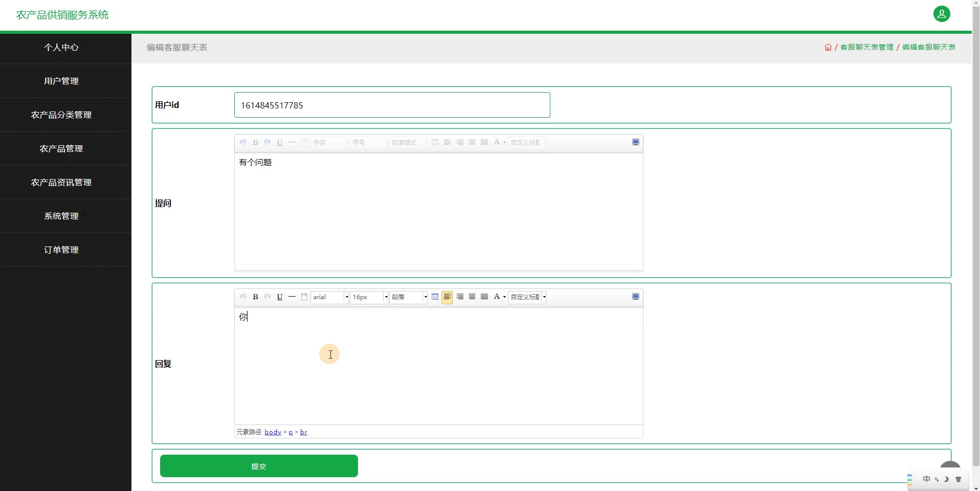Select the body element path link

273,432
